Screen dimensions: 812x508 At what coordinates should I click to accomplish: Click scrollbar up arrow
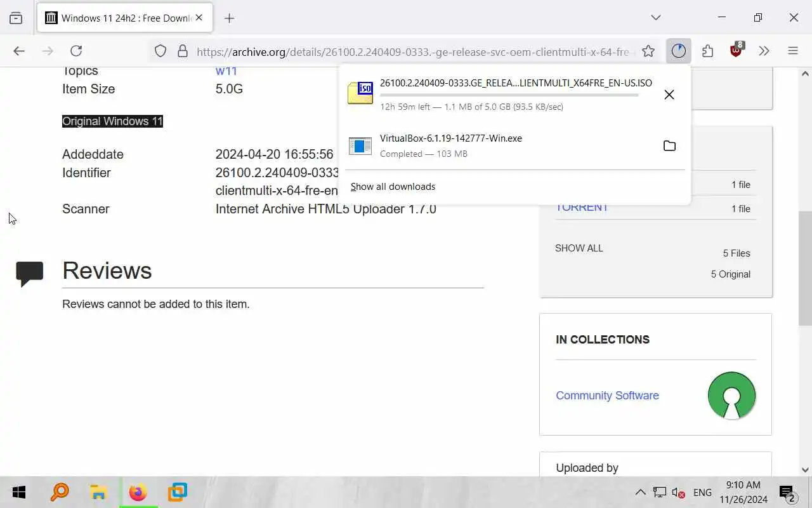[805, 73]
